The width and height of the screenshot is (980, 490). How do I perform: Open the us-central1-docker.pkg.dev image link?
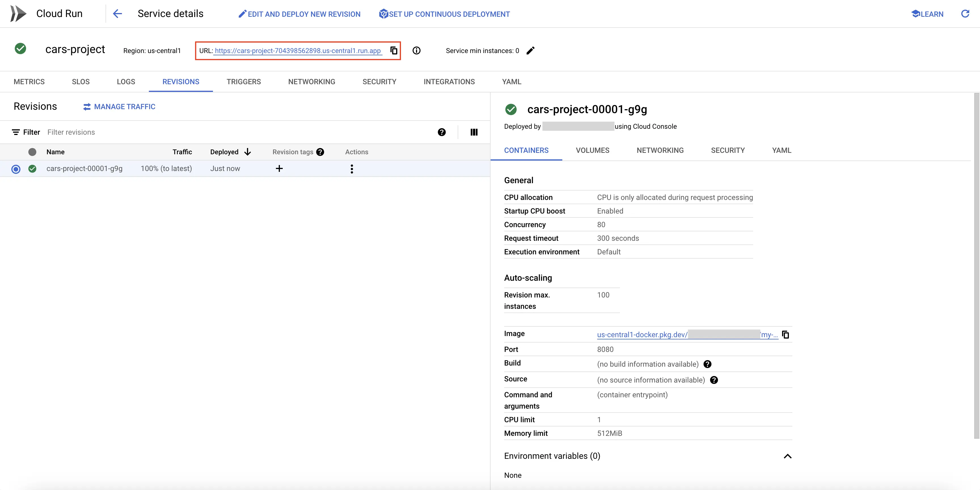tap(687, 335)
